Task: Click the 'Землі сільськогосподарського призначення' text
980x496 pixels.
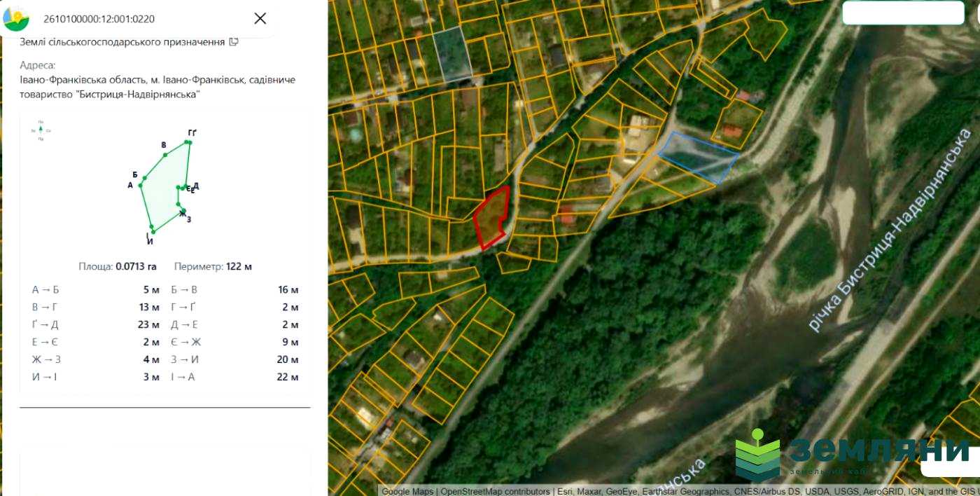Action: point(122,42)
